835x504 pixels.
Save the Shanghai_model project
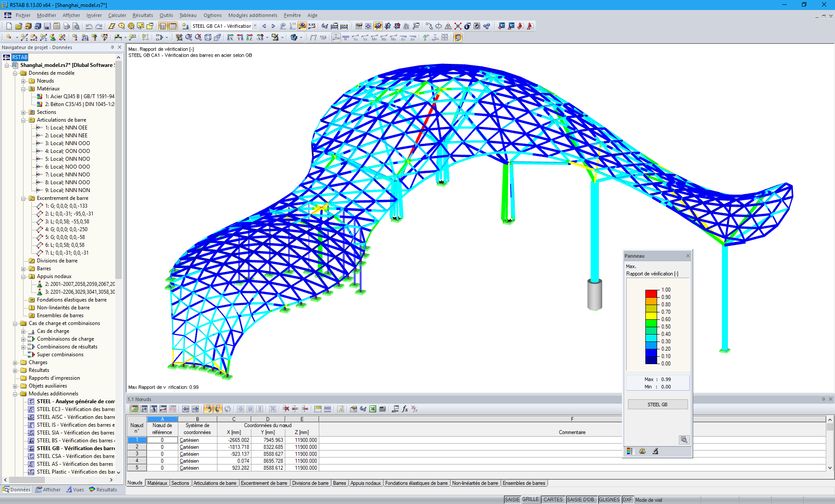47,27
